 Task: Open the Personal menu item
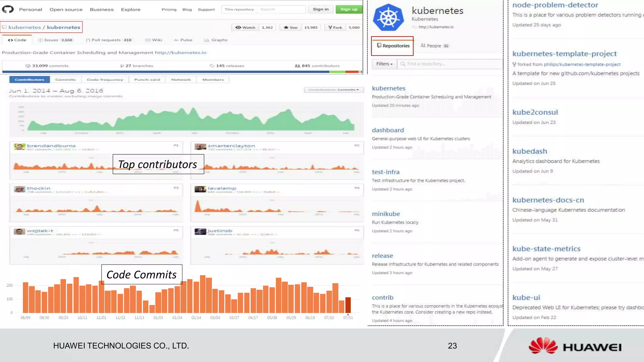[31, 9]
